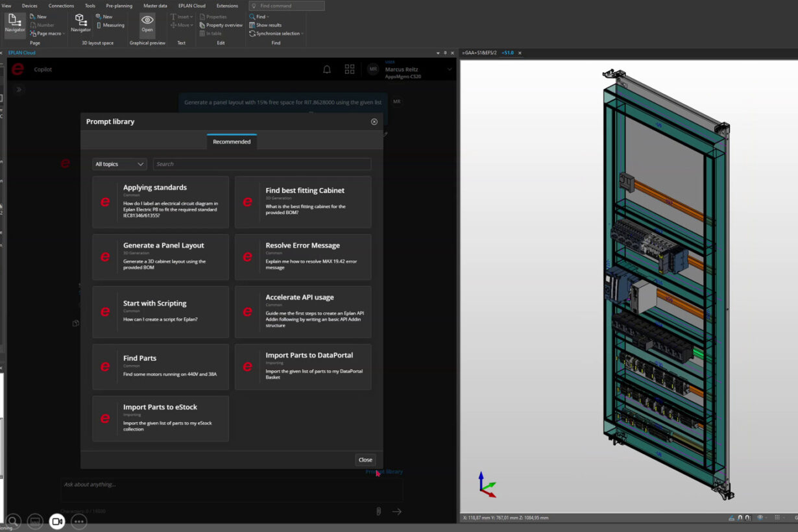Expand the Copilot sidebar chevrons
798x532 pixels.
click(19, 90)
